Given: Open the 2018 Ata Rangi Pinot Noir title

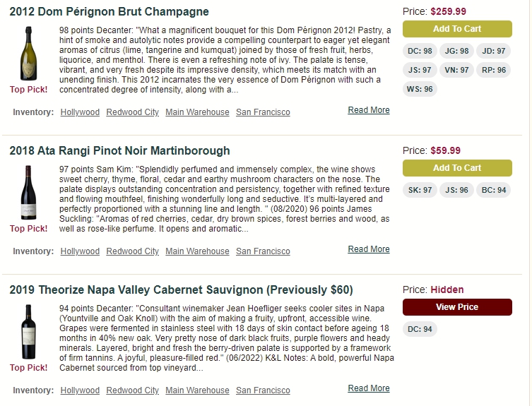Looking at the screenshot, I should [x=119, y=150].
